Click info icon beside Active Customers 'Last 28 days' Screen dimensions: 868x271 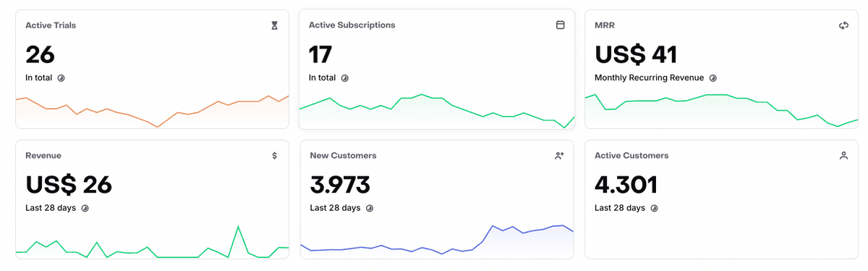pyautogui.click(x=654, y=208)
